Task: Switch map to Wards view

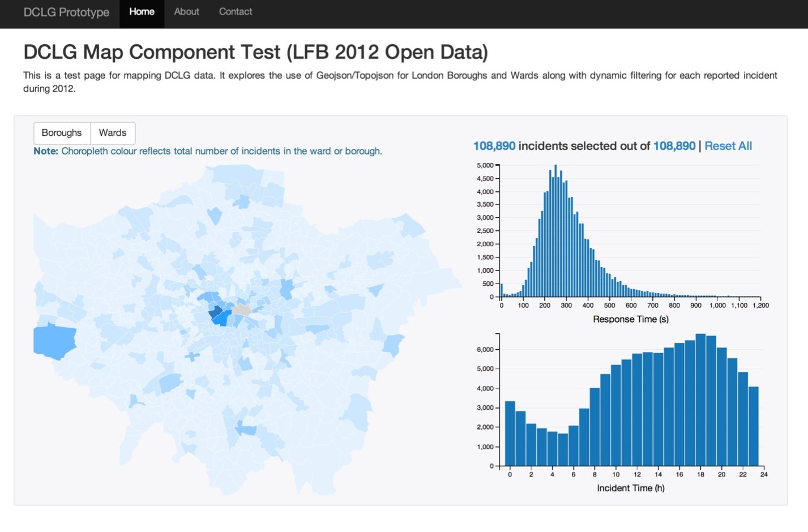Action: point(113,133)
